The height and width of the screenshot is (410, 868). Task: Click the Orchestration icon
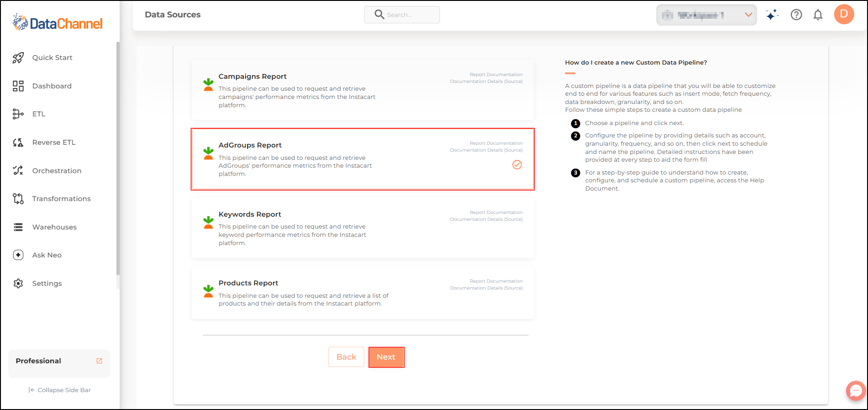click(18, 170)
